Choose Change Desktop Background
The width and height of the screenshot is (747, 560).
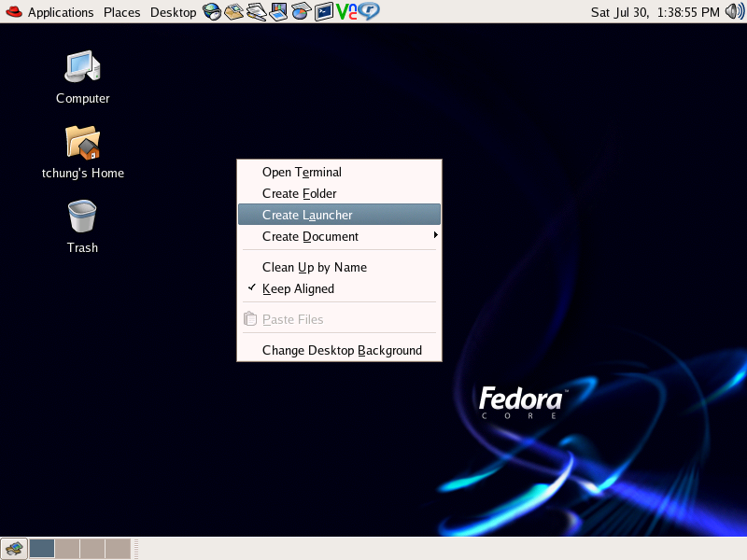click(x=339, y=350)
